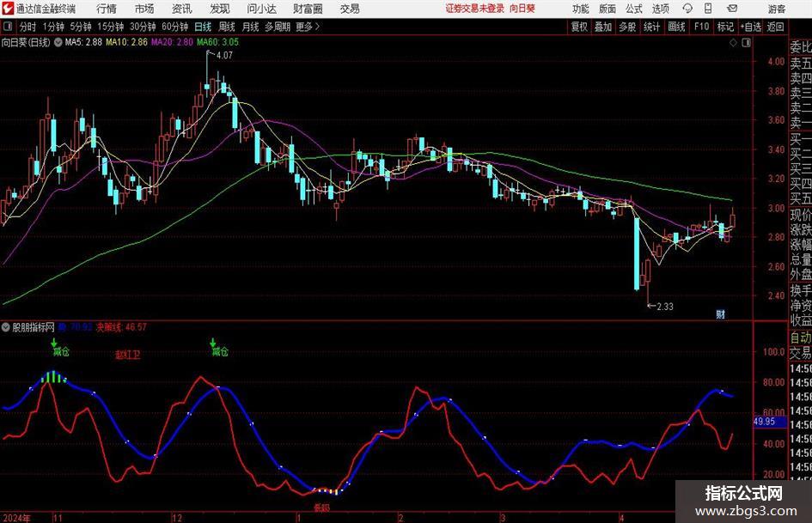
Task: Expand the 向日葵 main chart indicator dropdown
Action: [58, 42]
